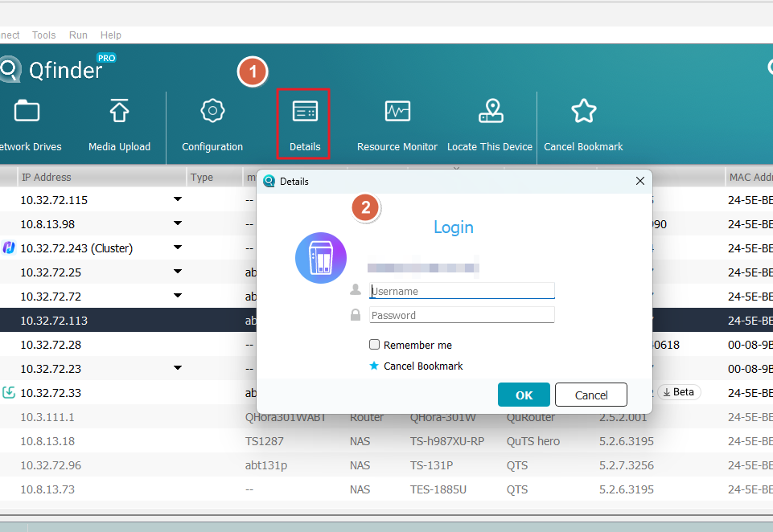Expand dropdown arrow for 10.32.72.115

tap(178, 199)
